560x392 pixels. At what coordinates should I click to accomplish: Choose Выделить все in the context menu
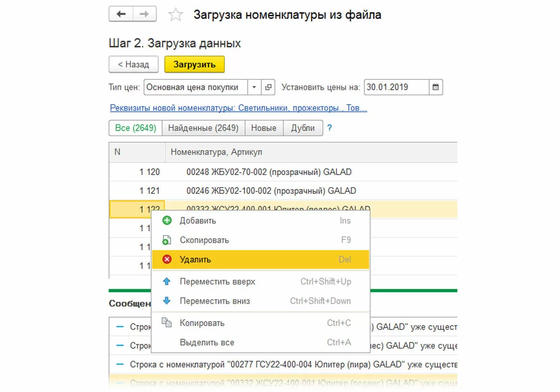pos(260,343)
